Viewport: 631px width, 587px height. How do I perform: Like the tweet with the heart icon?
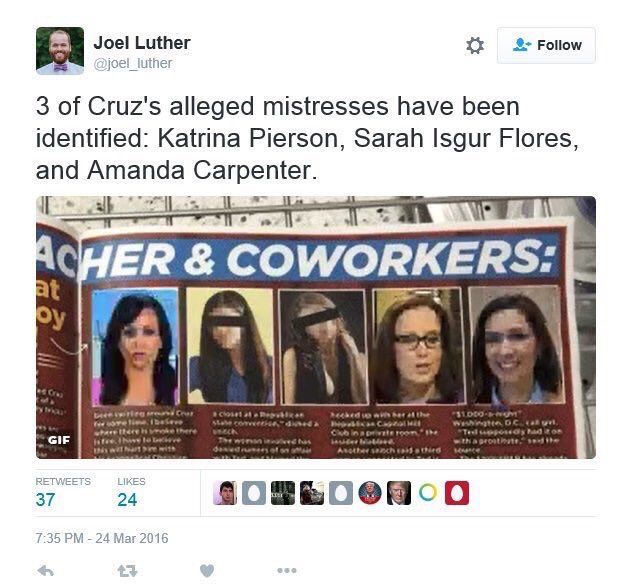207,571
